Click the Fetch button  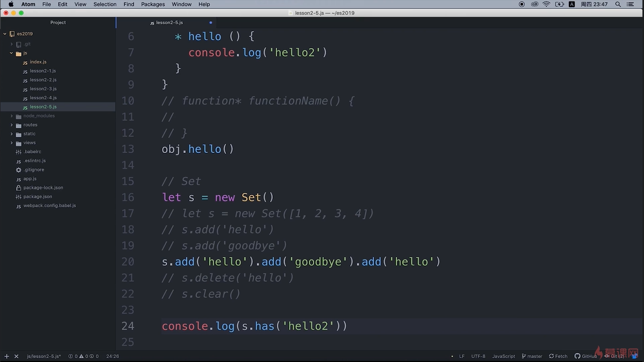[x=559, y=356]
